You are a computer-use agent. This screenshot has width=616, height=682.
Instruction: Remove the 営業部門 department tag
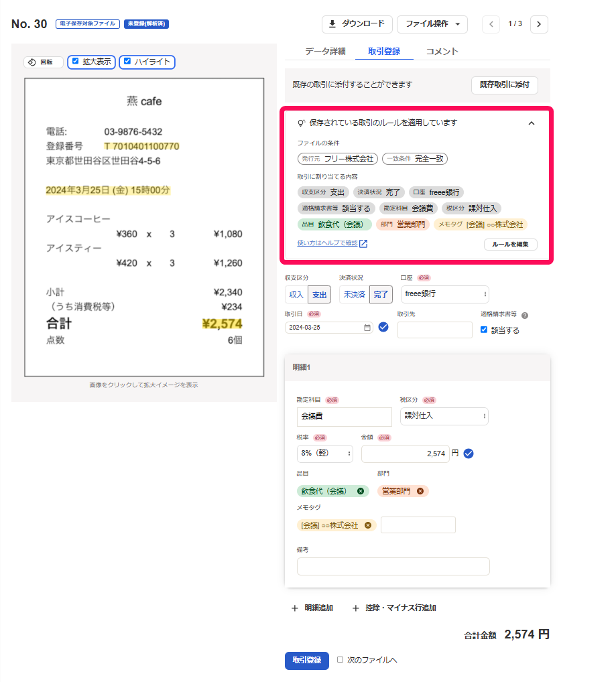pos(420,491)
